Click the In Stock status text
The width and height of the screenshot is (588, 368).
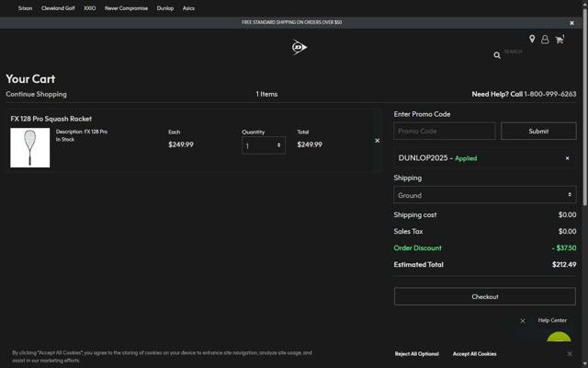65,139
